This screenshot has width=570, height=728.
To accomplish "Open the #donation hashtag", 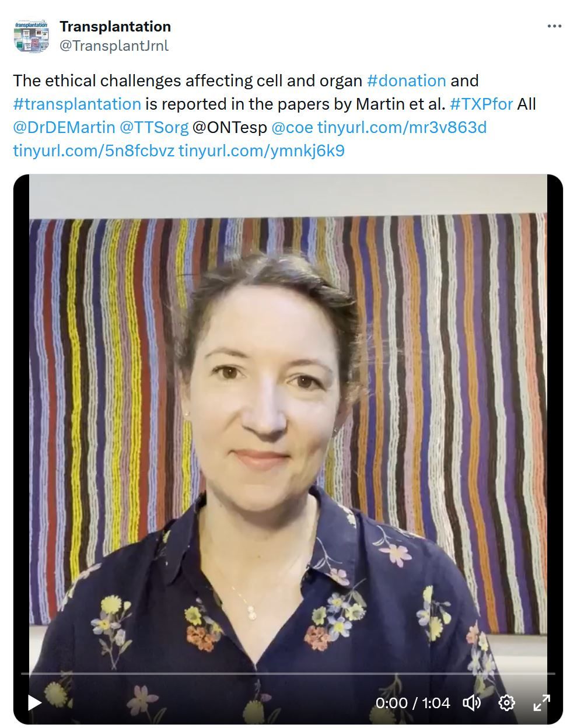I will coord(407,80).
